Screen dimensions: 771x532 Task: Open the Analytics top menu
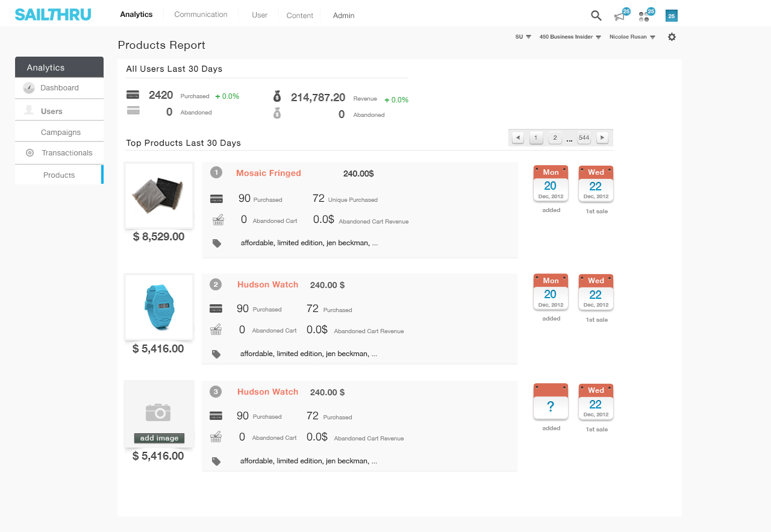136,14
